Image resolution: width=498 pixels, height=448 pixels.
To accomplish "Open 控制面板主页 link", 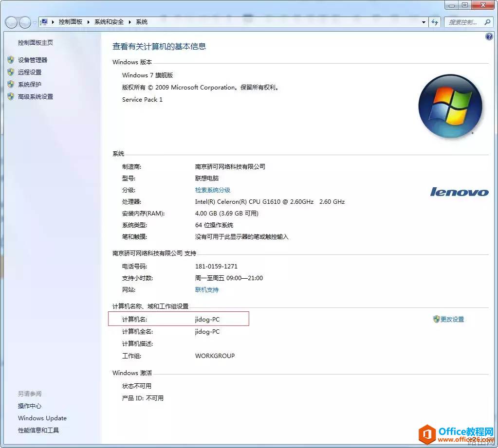I will coord(35,42).
